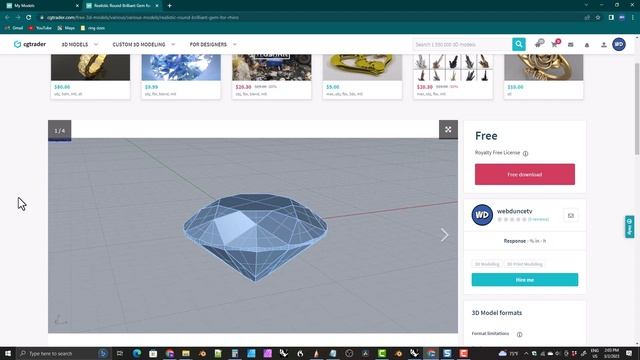Click the 1/4 image counter

60,131
